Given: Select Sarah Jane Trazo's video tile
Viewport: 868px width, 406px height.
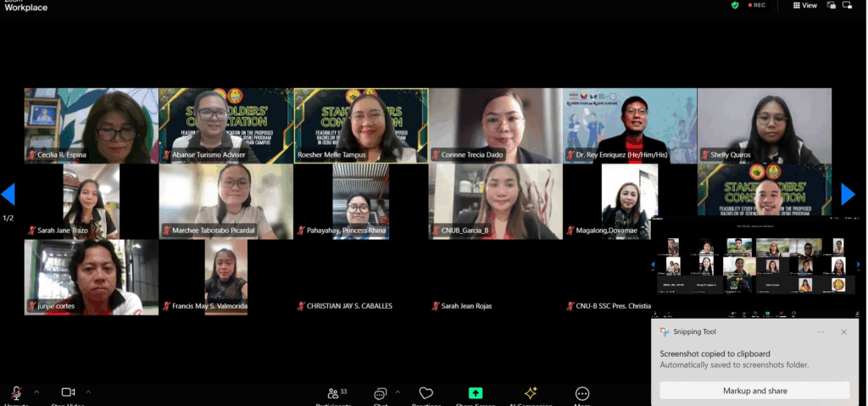Looking at the screenshot, I should point(92,202).
